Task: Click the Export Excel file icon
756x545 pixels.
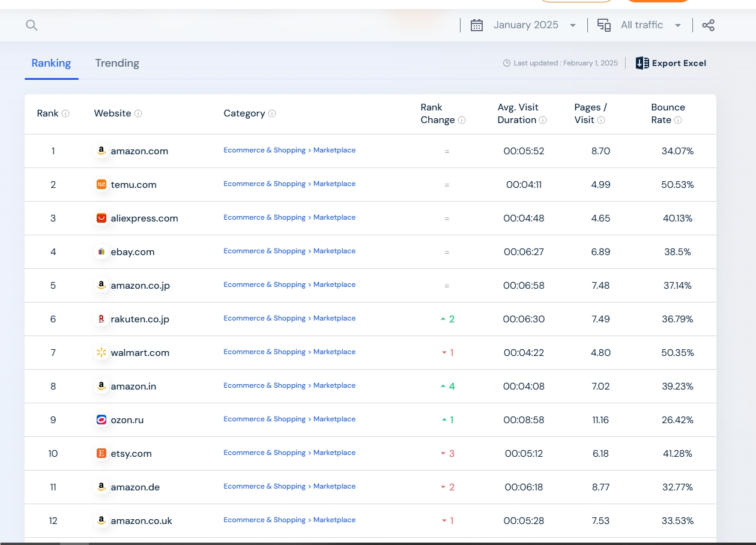Action: [x=642, y=63]
